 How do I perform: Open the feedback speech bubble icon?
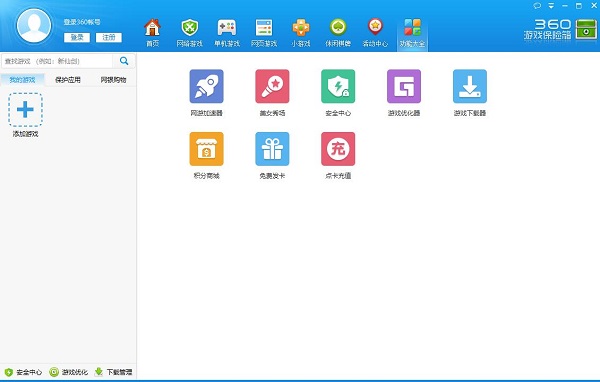click(x=537, y=6)
